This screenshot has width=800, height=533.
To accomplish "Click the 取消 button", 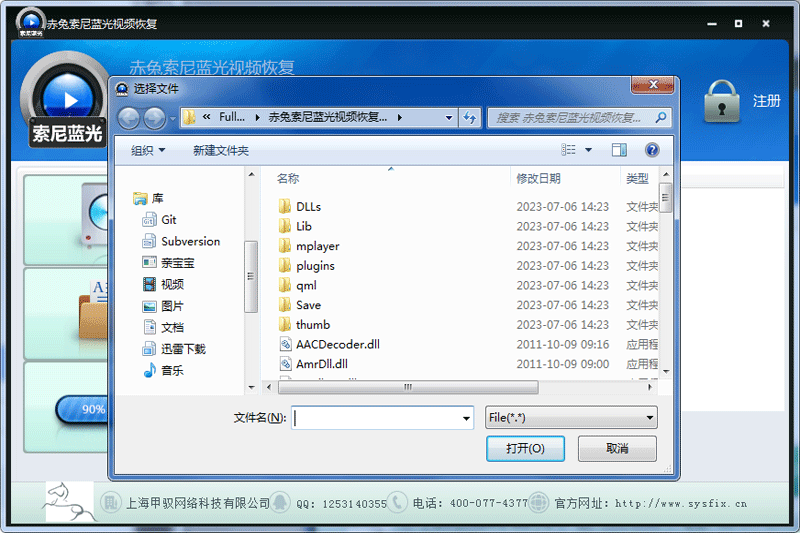I will 617,448.
